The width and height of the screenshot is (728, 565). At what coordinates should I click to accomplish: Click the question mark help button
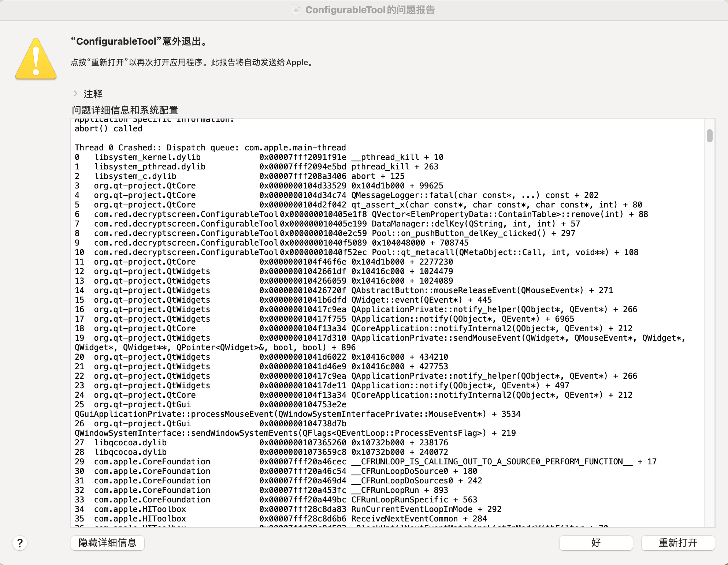(20, 543)
